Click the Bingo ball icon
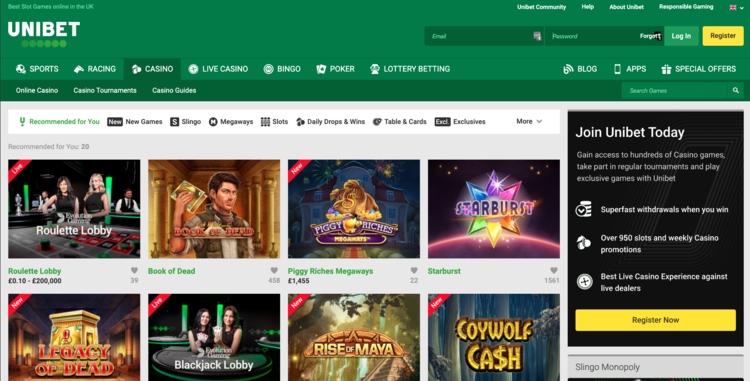The width and height of the screenshot is (750, 381). tap(268, 69)
